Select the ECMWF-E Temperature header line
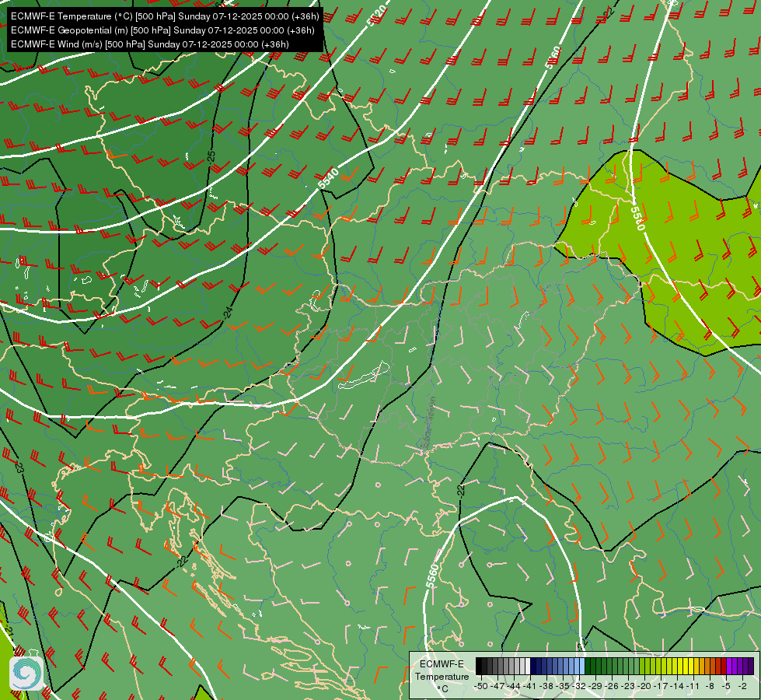 pyautogui.click(x=165, y=16)
